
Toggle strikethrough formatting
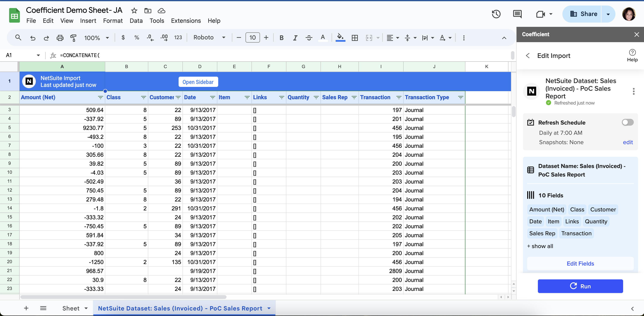309,38
